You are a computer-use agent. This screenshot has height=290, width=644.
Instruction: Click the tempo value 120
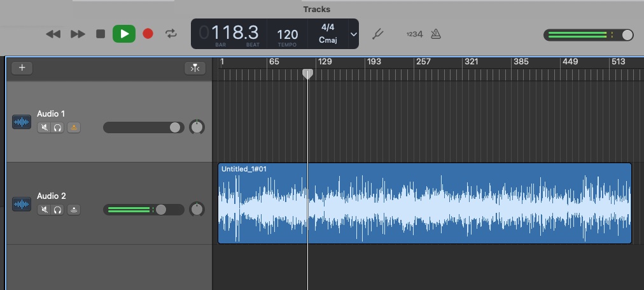[x=288, y=34]
